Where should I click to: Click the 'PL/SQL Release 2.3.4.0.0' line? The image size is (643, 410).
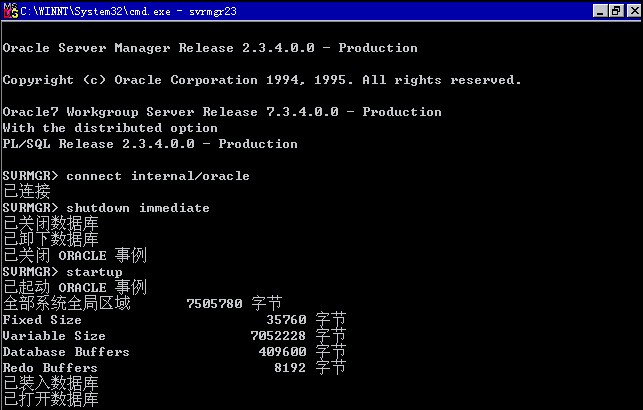click(150, 144)
